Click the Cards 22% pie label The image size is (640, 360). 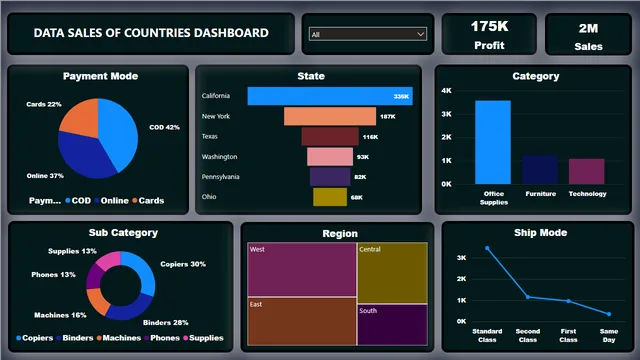(44, 104)
